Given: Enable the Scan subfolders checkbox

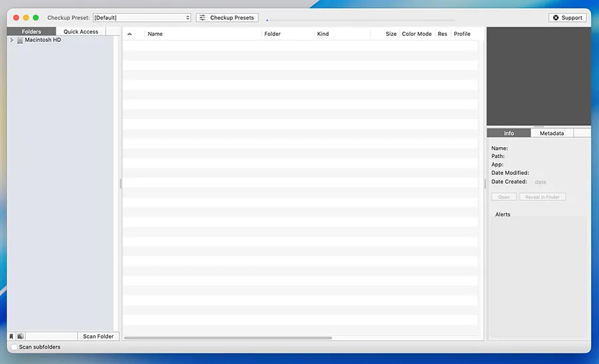Looking at the screenshot, I should [x=15, y=347].
